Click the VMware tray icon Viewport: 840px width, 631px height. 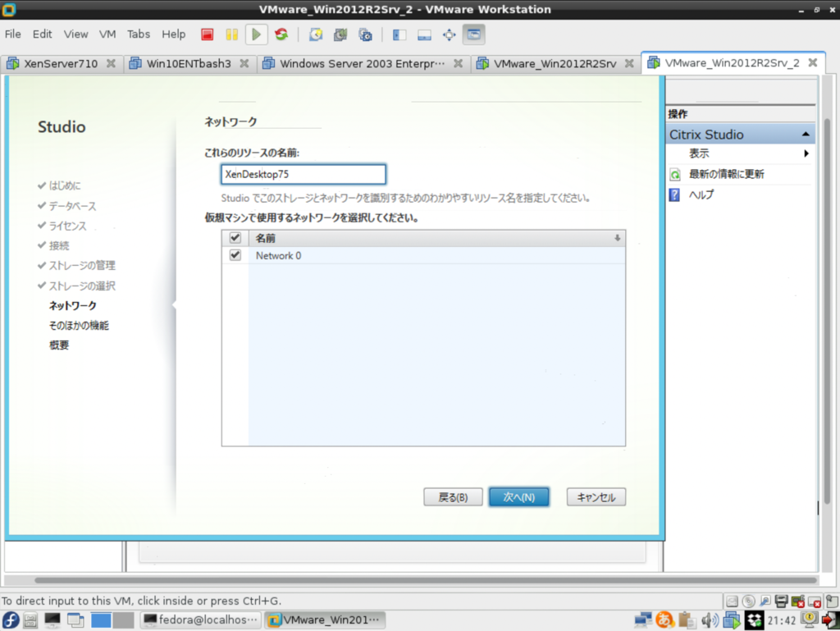tap(731, 620)
